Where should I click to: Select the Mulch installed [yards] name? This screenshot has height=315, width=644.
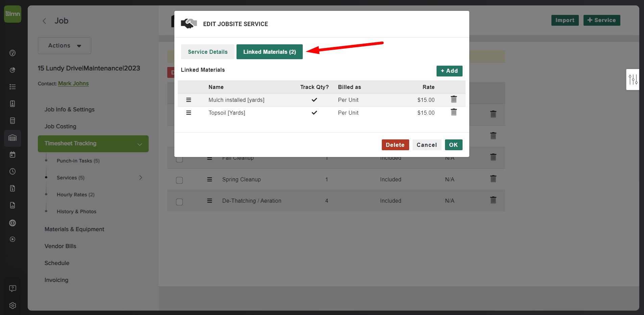tap(237, 100)
